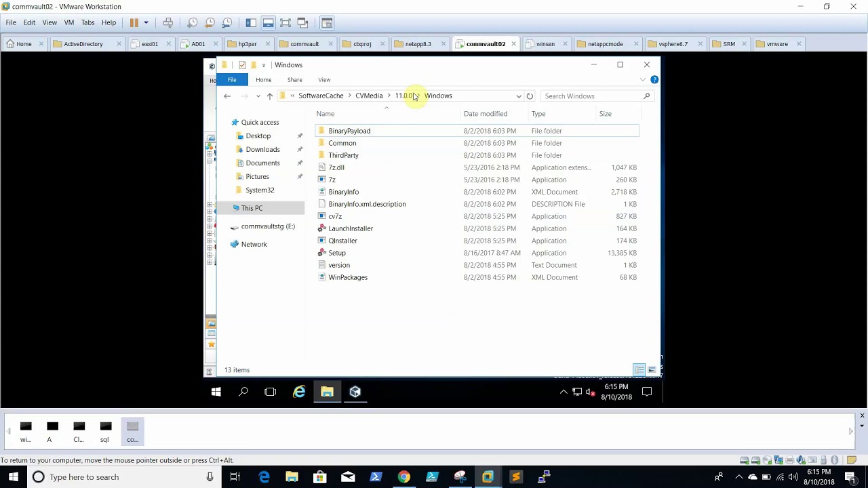
Task: Select the WinPackages XML document
Action: tap(348, 277)
